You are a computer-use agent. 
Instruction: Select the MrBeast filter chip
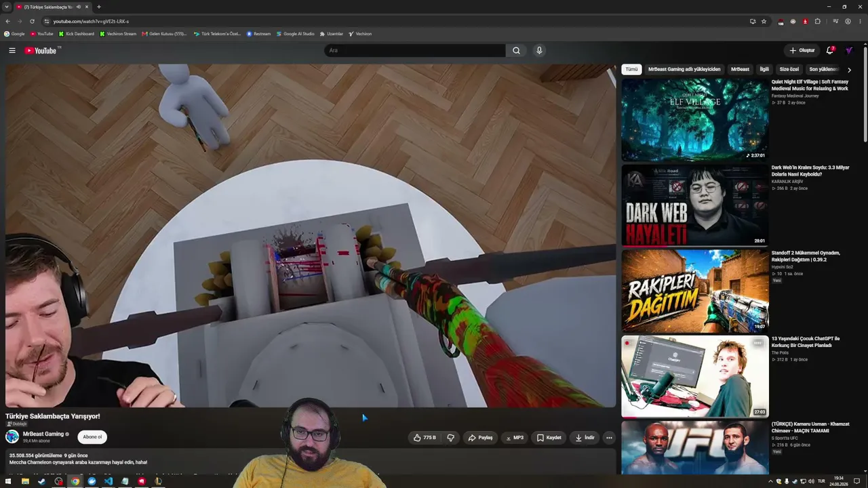[x=740, y=69]
